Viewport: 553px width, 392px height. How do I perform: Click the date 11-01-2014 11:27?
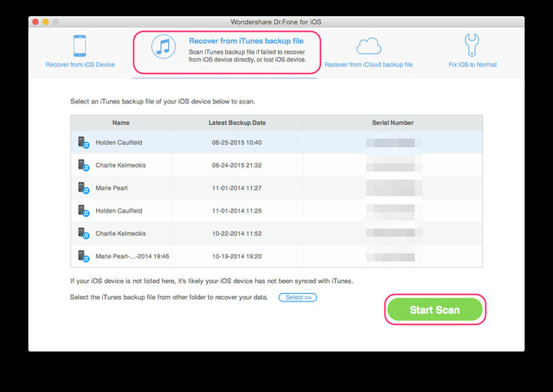tap(237, 188)
